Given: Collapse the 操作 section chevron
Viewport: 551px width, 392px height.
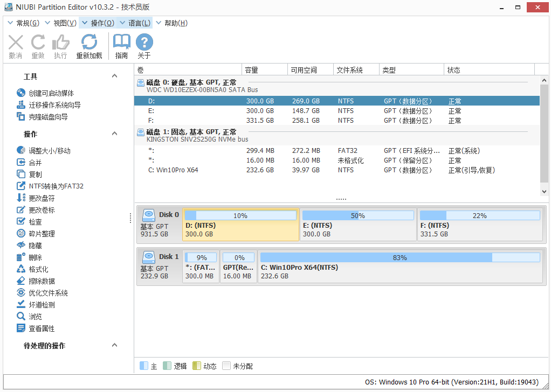Looking at the screenshot, I should pos(114,134).
